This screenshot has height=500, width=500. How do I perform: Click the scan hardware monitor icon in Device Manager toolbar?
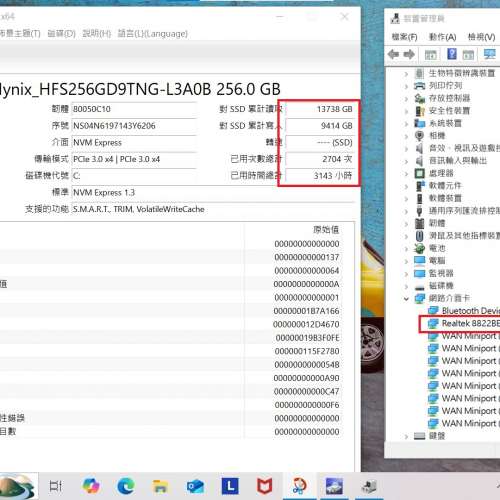pyautogui.click(x=489, y=54)
